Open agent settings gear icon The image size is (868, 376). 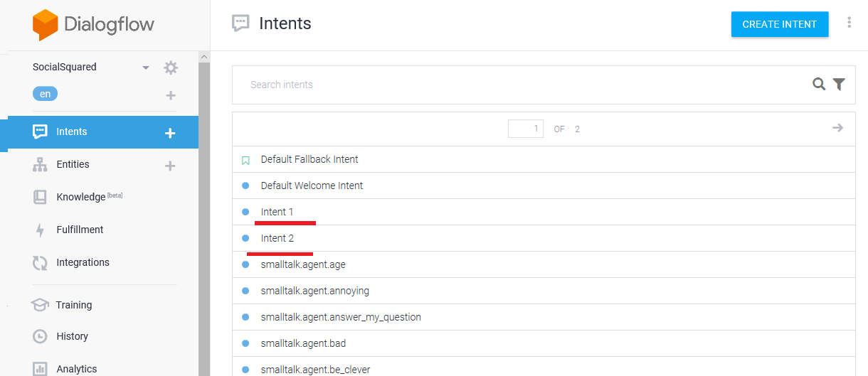pyautogui.click(x=171, y=68)
